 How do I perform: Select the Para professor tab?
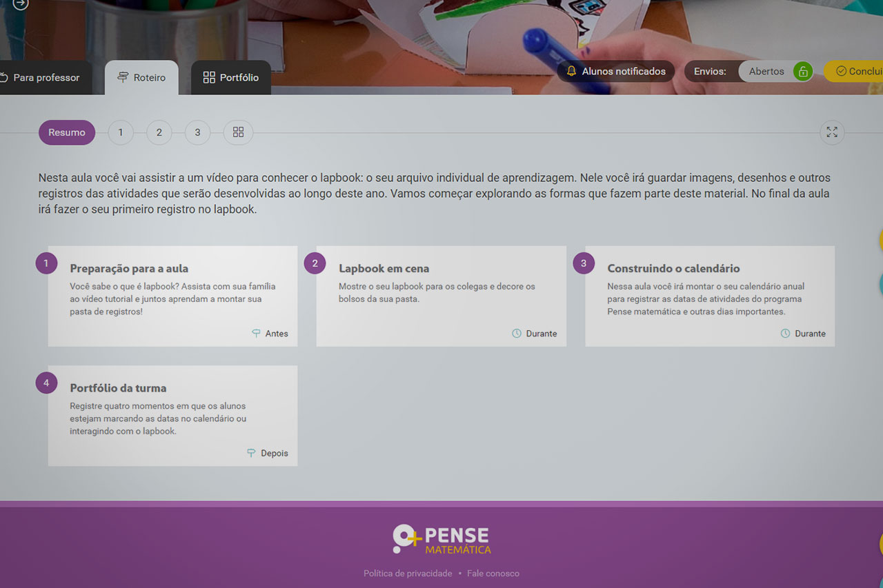(41, 77)
